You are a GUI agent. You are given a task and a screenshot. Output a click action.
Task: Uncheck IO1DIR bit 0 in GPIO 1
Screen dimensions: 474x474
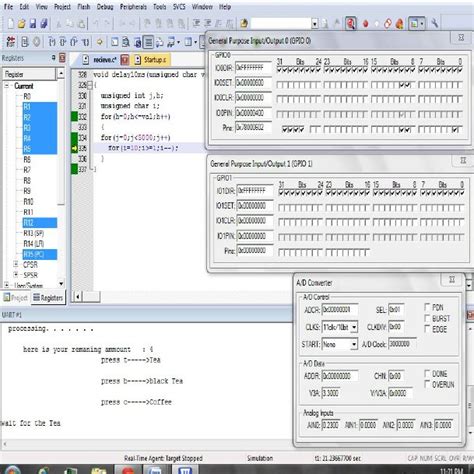(462, 193)
